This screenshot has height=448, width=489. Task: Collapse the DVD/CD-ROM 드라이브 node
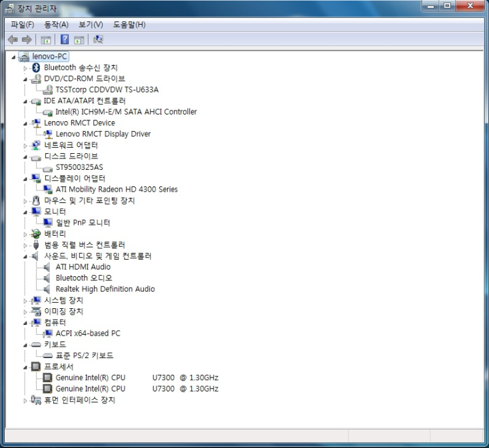[25, 79]
